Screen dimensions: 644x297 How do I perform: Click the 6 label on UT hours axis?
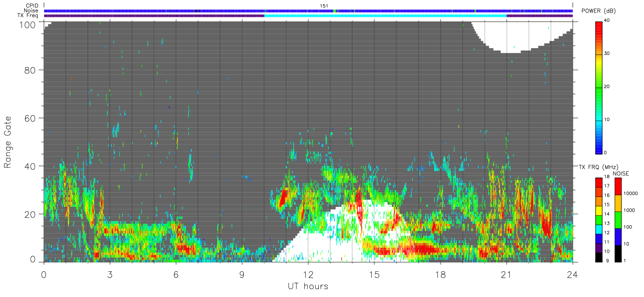click(x=176, y=274)
